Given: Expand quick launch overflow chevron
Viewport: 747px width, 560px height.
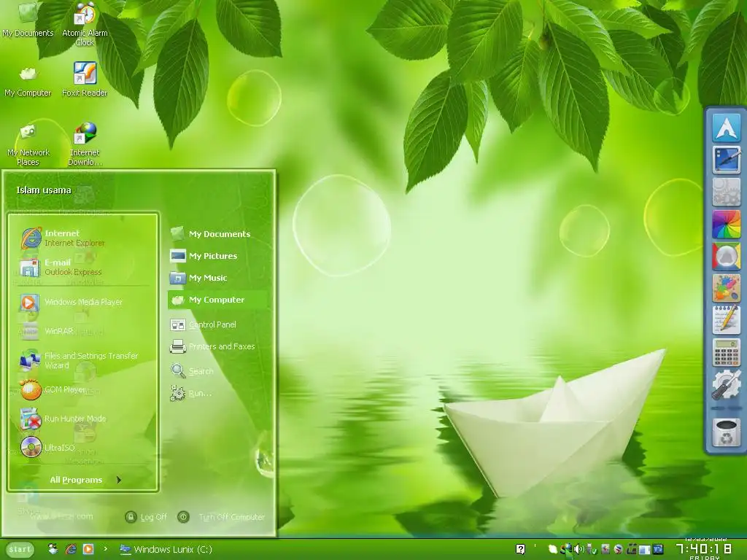Looking at the screenshot, I should (x=105, y=549).
